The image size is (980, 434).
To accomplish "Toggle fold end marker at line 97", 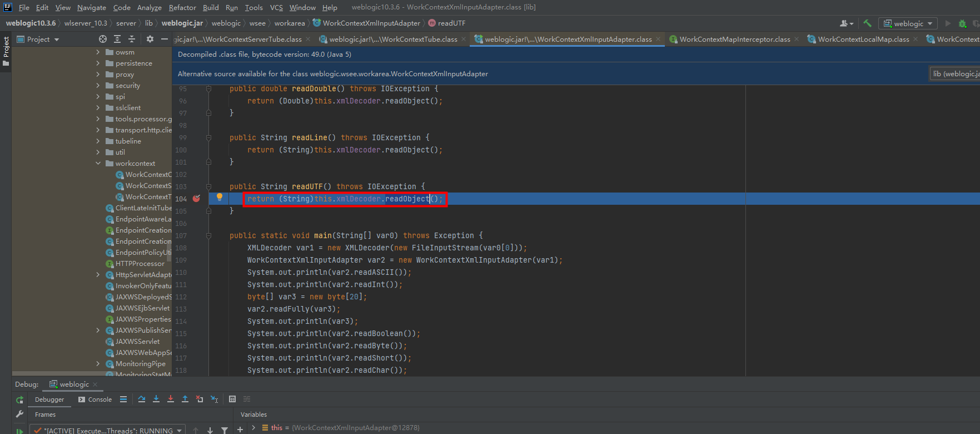I will (209, 113).
